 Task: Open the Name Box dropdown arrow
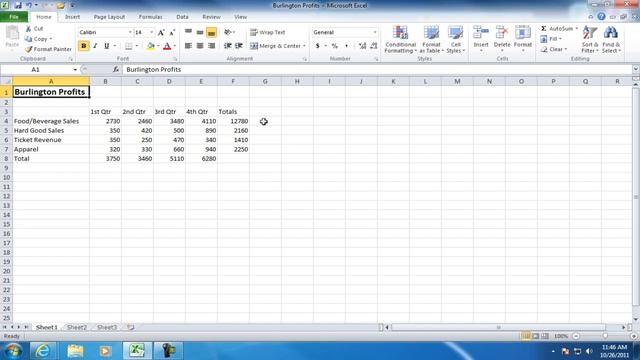point(75,70)
